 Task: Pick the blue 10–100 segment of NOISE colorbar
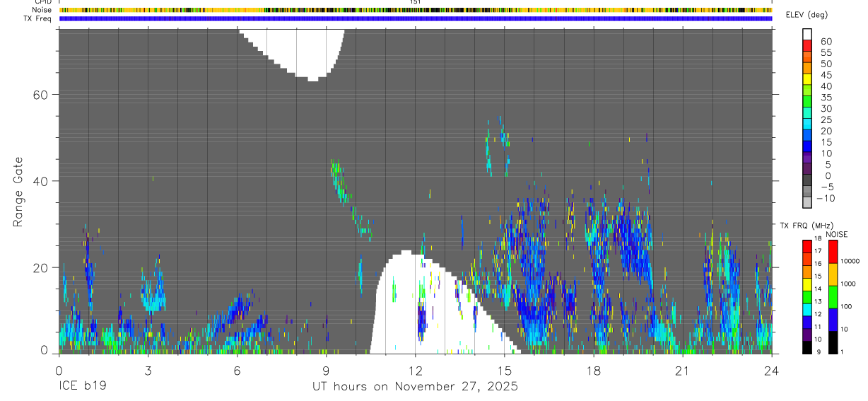point(833,319)
